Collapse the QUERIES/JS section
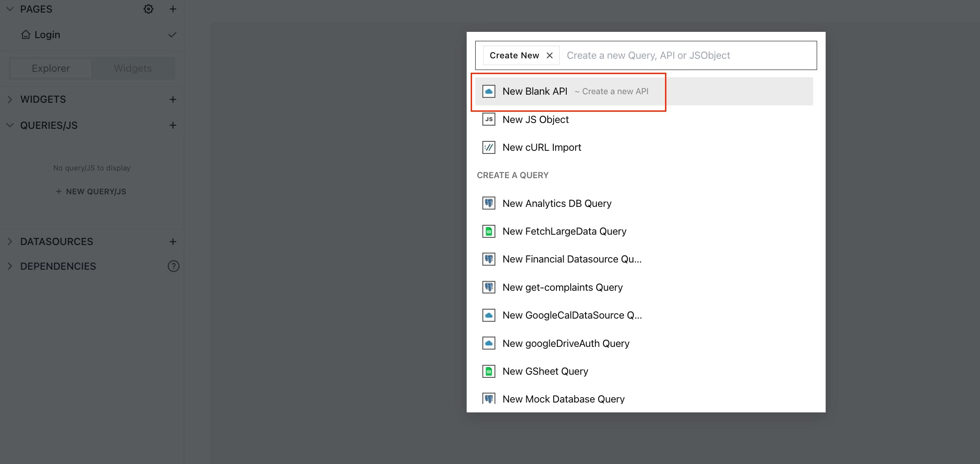Image resolution: width=980 pixels, height=464 pixels. coord(10,125)
